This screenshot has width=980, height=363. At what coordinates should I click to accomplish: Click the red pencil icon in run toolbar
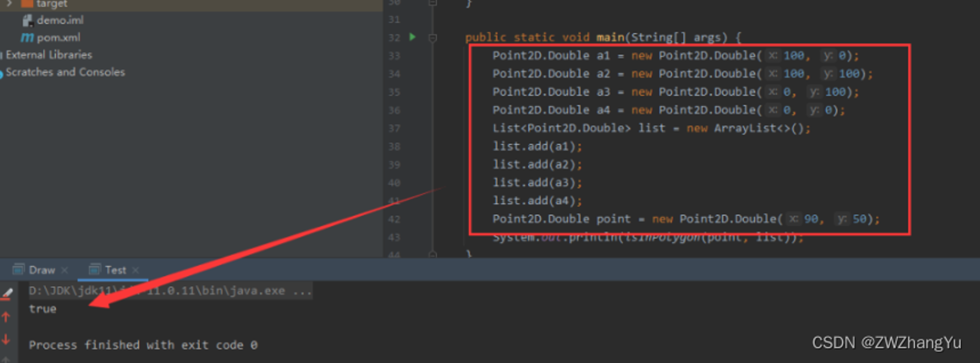pos(7,294)
